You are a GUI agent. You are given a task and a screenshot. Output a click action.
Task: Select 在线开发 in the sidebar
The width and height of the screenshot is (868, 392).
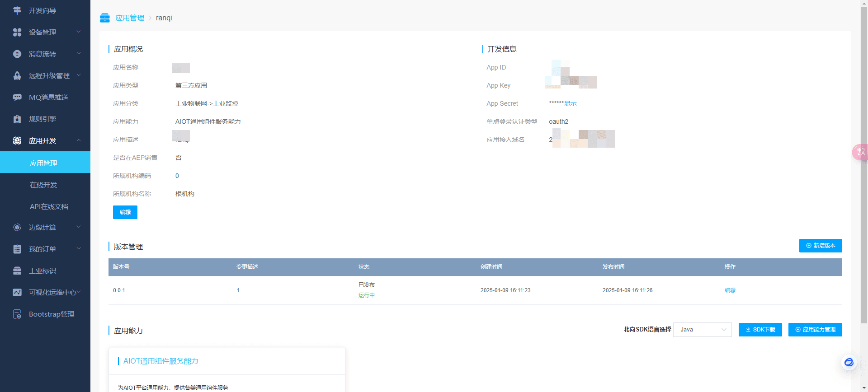pyautogui.click(x=43, y=185)
